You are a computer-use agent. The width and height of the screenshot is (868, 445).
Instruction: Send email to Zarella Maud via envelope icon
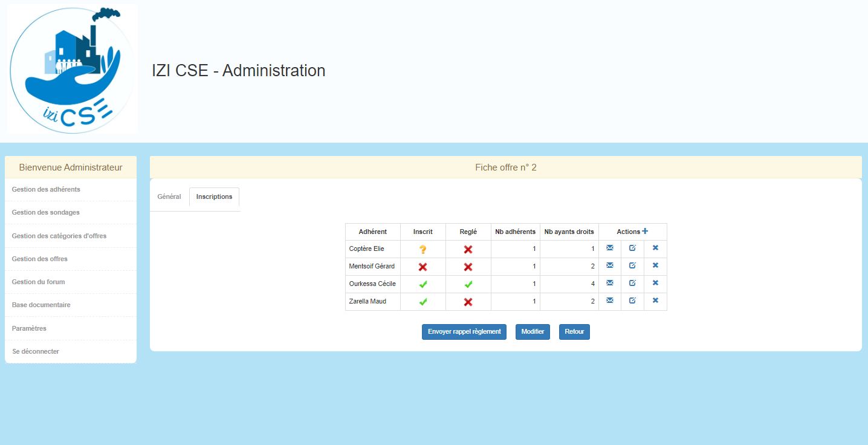(x=609, y=300)
